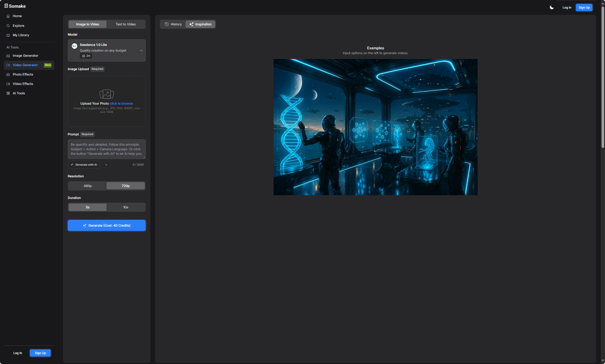Click the Somake logo icon

tap(6, 6)
